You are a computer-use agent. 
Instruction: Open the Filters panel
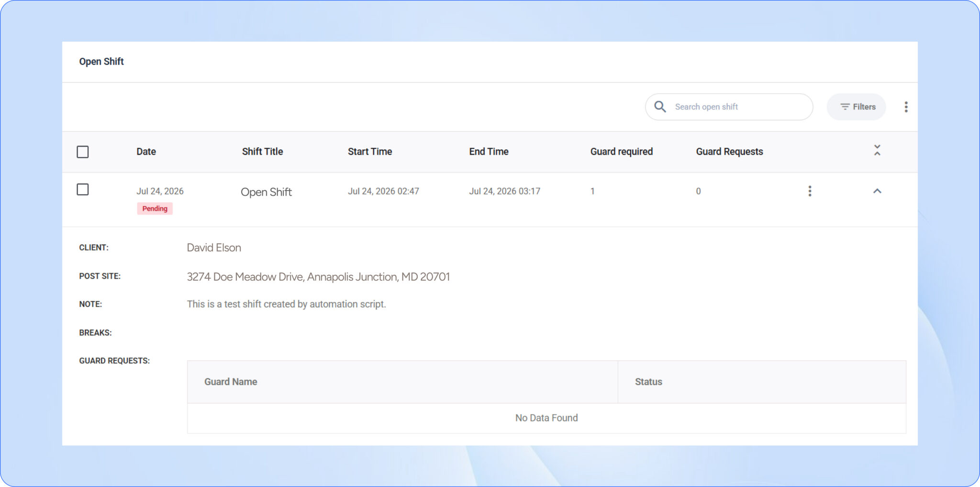(857, 107)
